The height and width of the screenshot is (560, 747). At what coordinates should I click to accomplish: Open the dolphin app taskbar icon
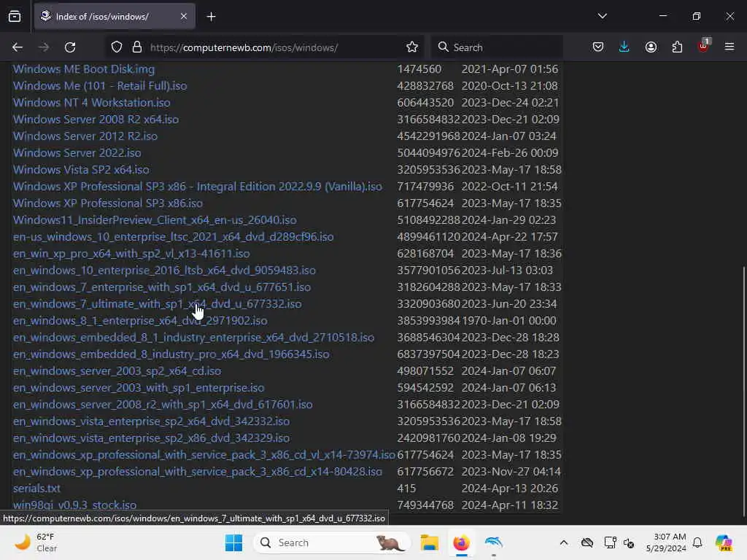pos(494,542)
